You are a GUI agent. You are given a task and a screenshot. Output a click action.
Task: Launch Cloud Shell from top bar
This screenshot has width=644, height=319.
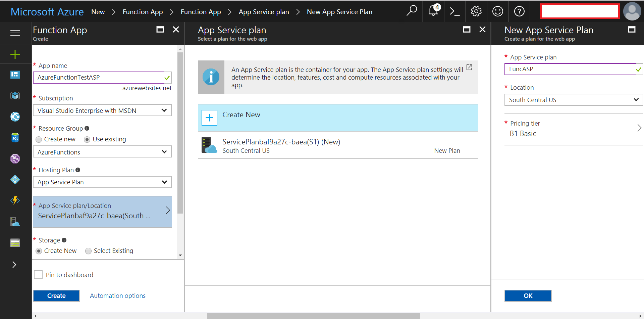[x=454, y=11]
